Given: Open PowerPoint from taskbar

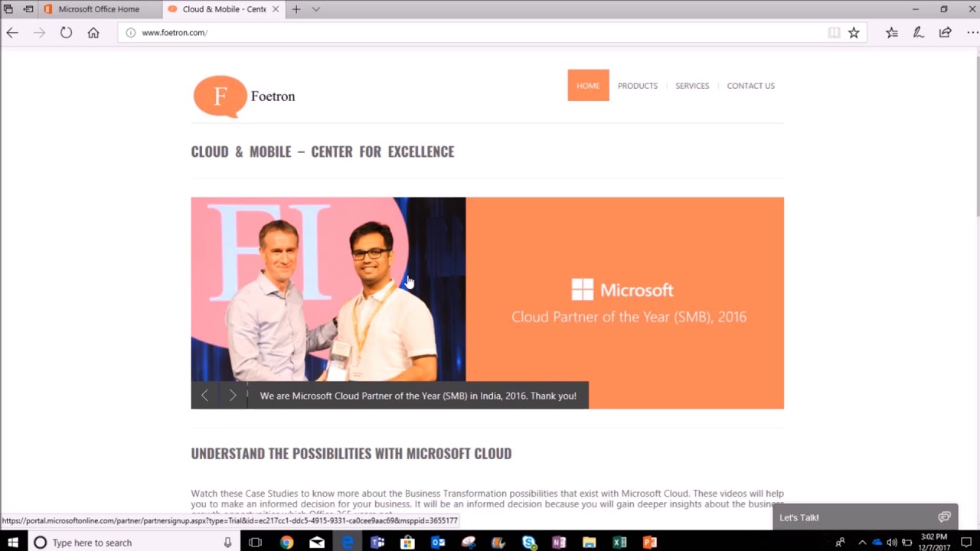Looking at the screenshot, I should pyautogui.click(x=650, y=543).
